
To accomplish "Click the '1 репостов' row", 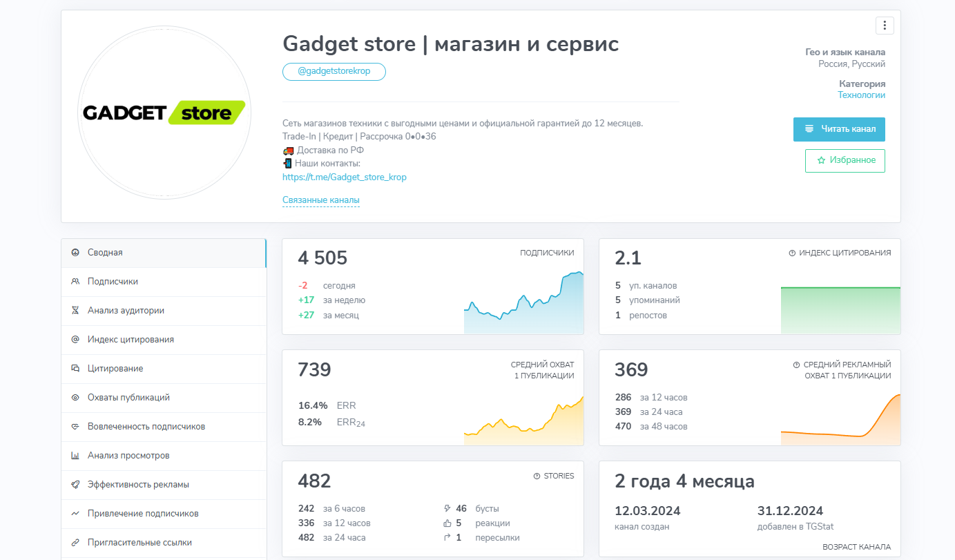I will (641, 316).
